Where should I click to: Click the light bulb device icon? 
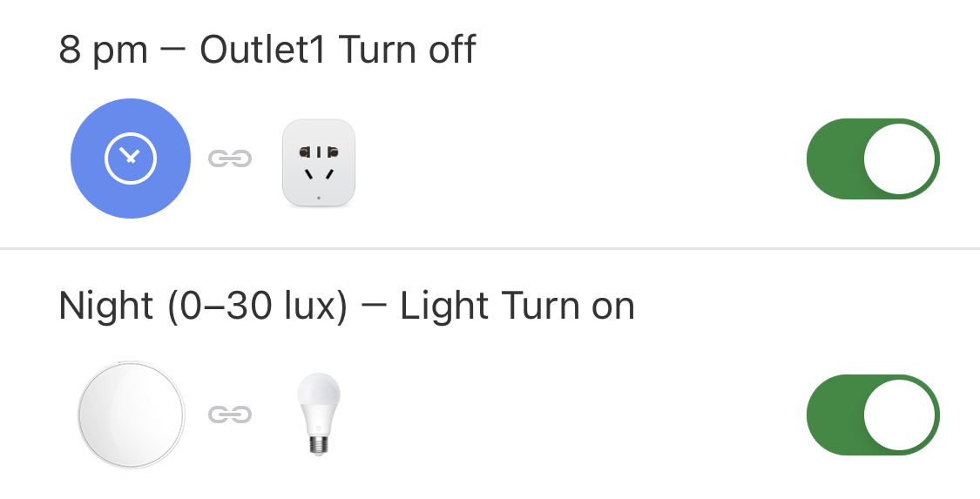pos(319,412)
